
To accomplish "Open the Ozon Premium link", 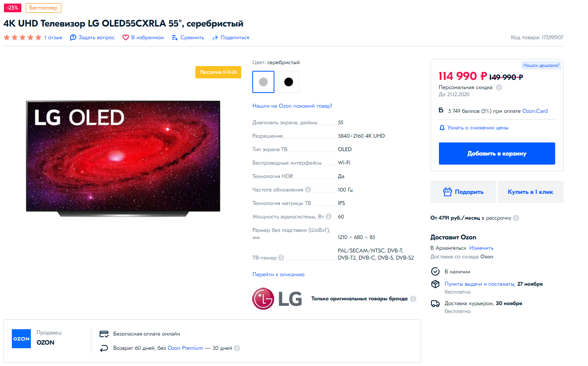I will pyautogui.click(x=185, y=348).
